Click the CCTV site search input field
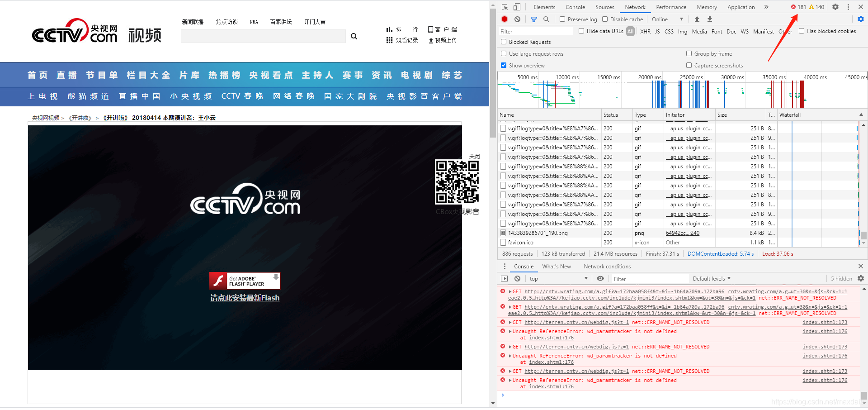The image size is (868, 410). coord(263,36)
